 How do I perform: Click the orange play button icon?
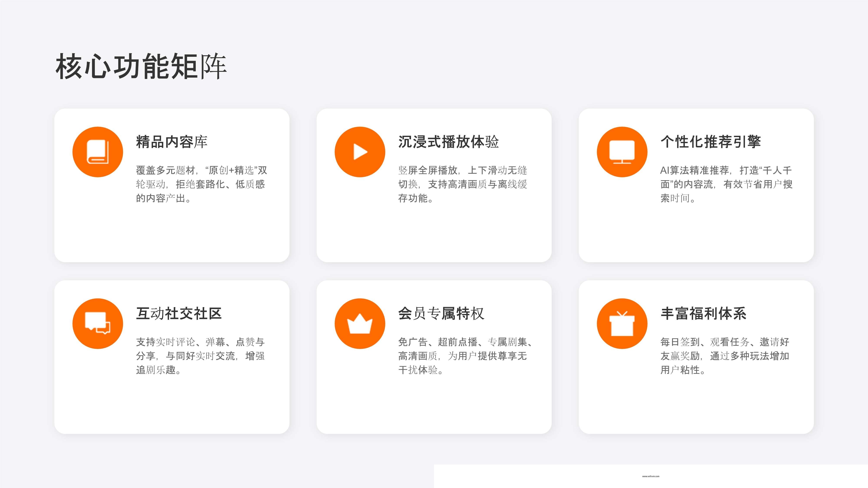360,152
